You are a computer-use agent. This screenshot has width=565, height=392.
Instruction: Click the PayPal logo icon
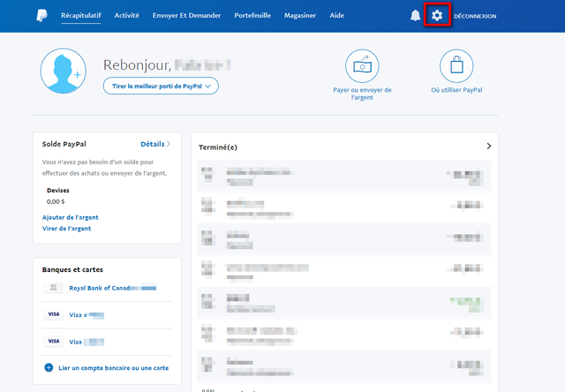[x=42, y=16]
